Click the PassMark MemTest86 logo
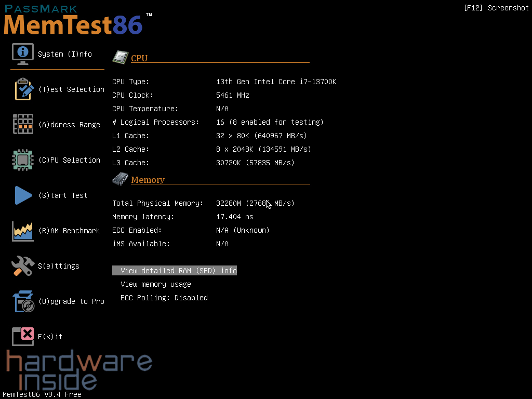 pyautogui.click(x=78, y=19)
